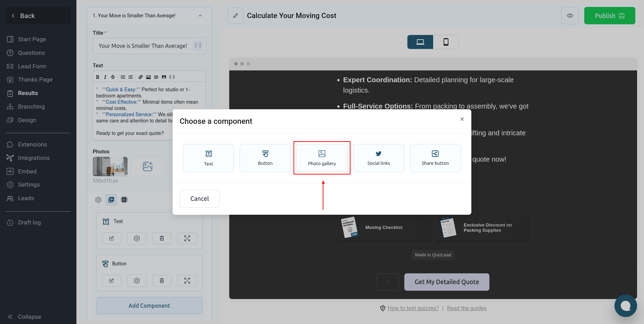Click the Publish button

tap(609, 16)
